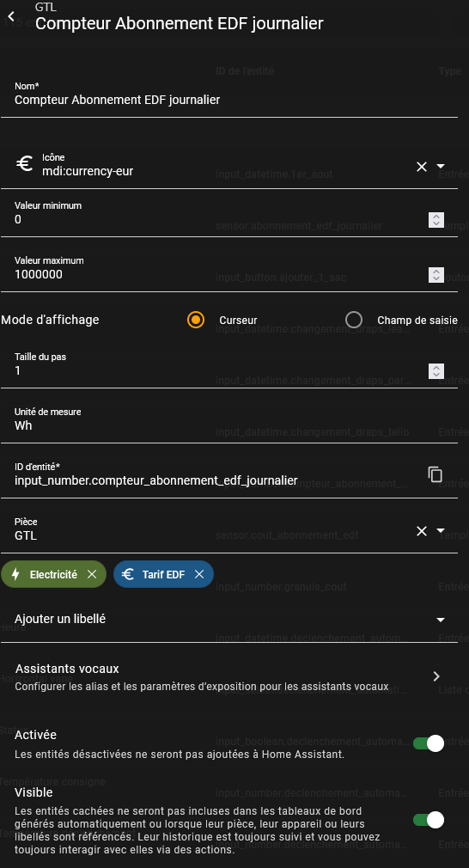Open the Icône dropdown list
The width and height of the screenshot is (469, 868).
(x=441, y=166)
